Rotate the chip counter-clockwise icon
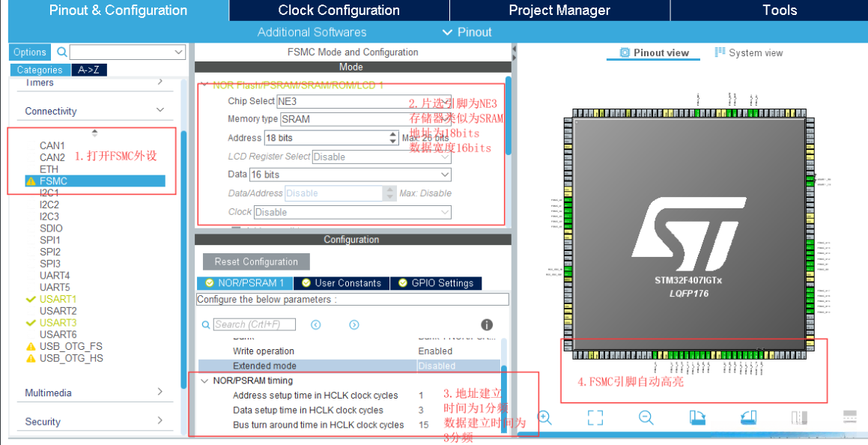The height and width of the screenshot is (445, 868). pos(748,417)
